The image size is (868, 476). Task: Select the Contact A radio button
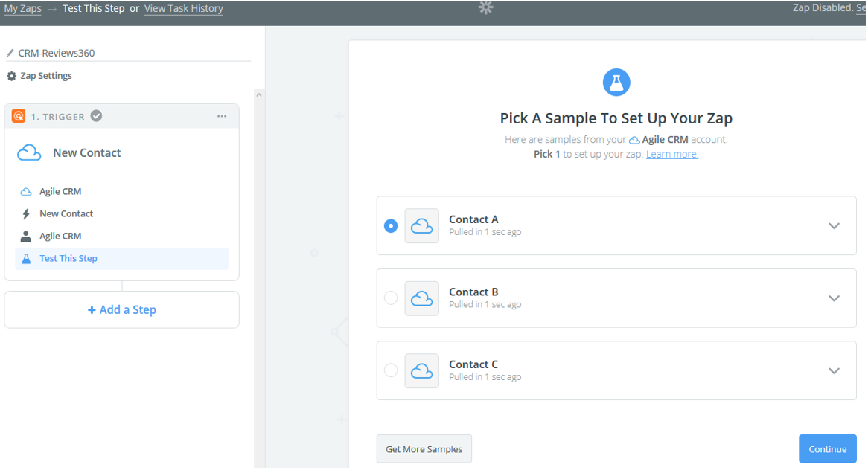[x=391, y=225]
